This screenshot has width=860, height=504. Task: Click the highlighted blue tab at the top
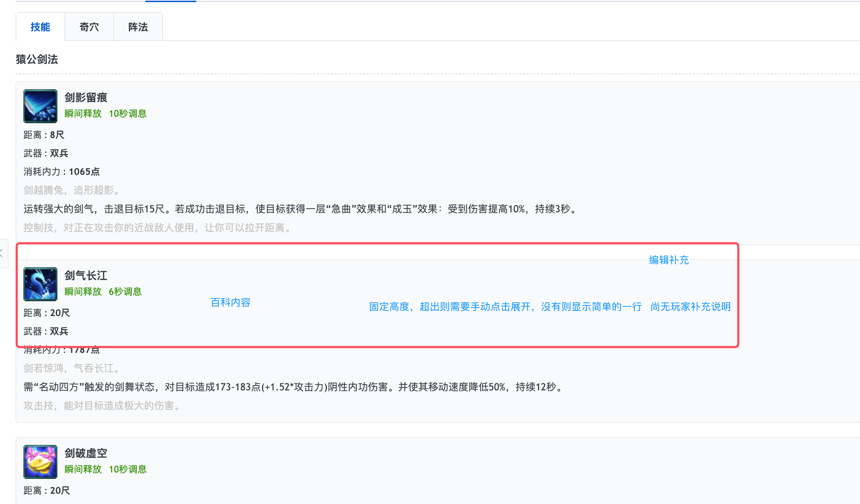(170, 1)
